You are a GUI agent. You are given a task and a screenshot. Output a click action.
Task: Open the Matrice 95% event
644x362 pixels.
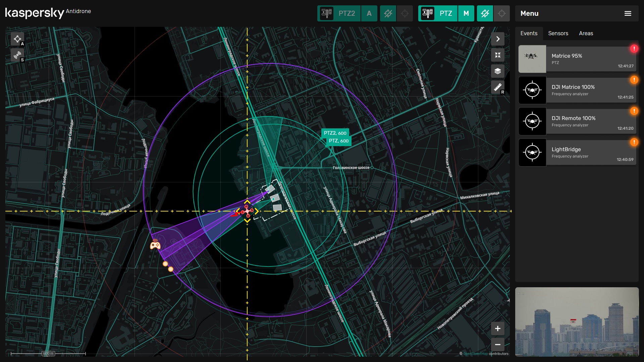point(577,59)
